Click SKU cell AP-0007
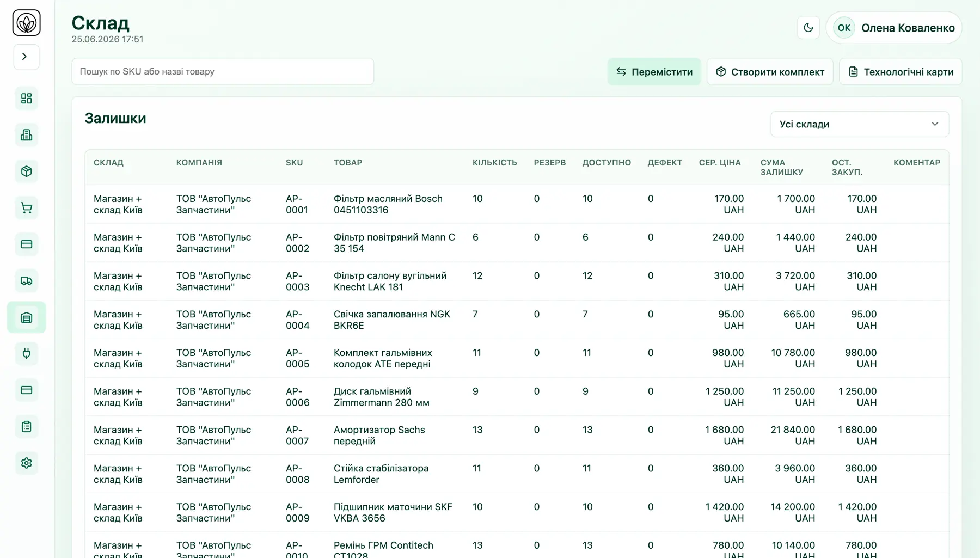The width and height of the screenshot is (980, 558). pyautogui.click(x=297, y=436)
